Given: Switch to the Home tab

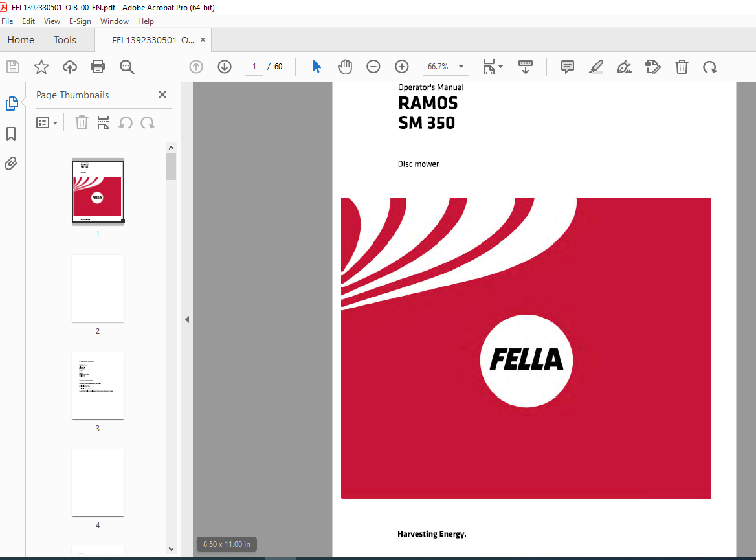Looking at the screenshot, I should [x=21, y=40].
